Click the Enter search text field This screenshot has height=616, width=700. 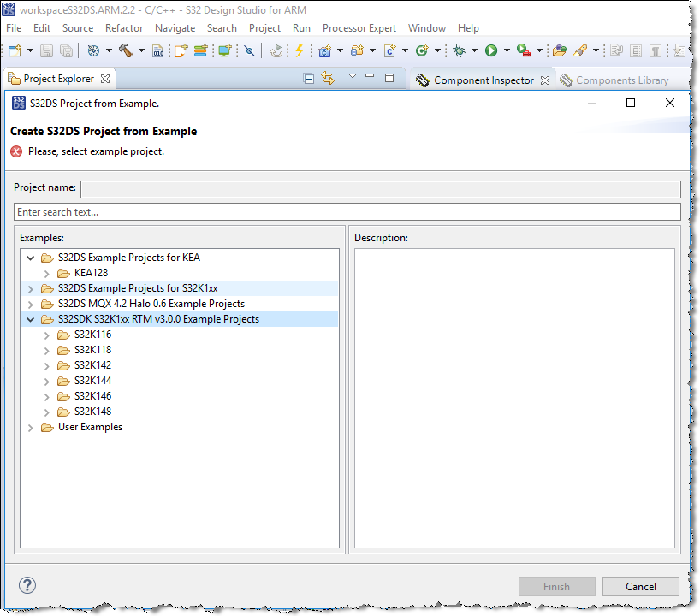point(347,212)
